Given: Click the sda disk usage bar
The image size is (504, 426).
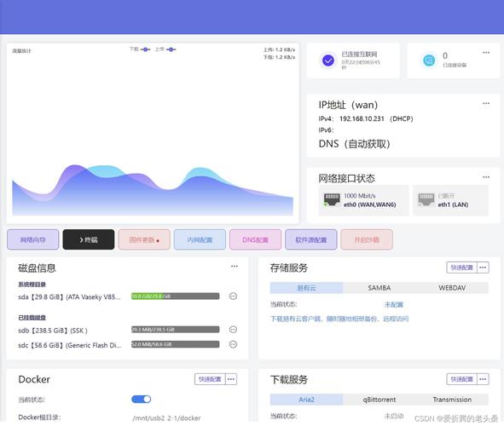Looking at the screenshot, I should coord(175,296).
